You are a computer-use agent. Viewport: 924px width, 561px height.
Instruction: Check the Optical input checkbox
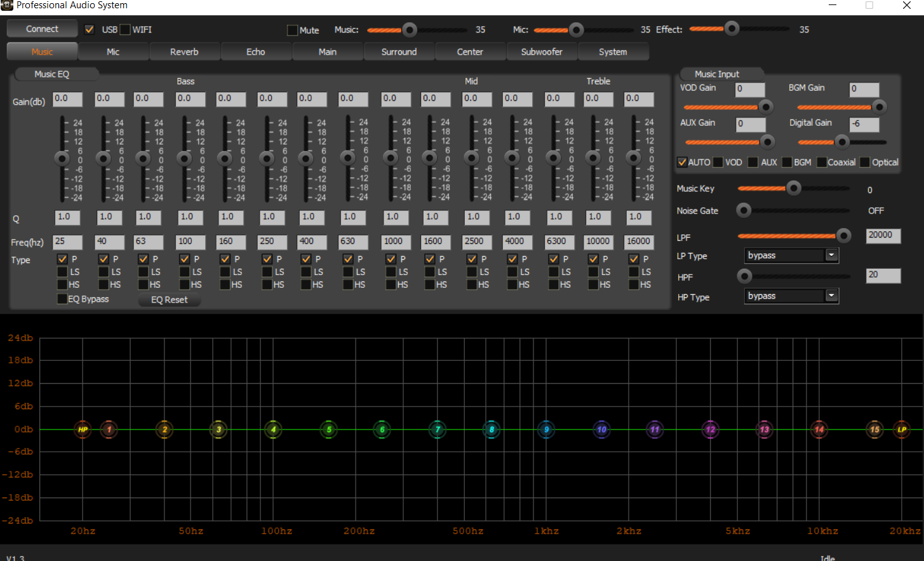[864, 162]
